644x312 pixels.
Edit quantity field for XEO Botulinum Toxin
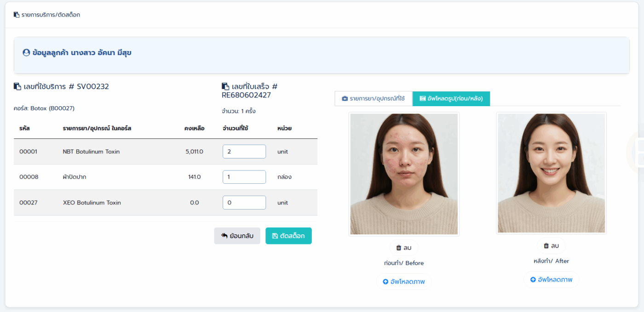click(244, 203)
